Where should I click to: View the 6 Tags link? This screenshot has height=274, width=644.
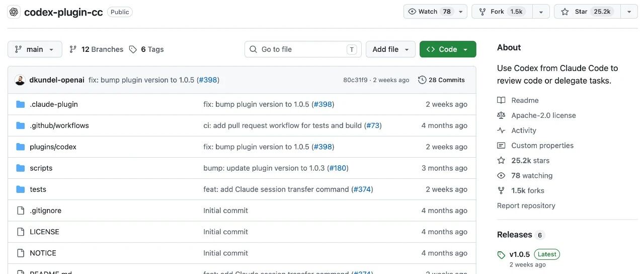pos(146,49)
